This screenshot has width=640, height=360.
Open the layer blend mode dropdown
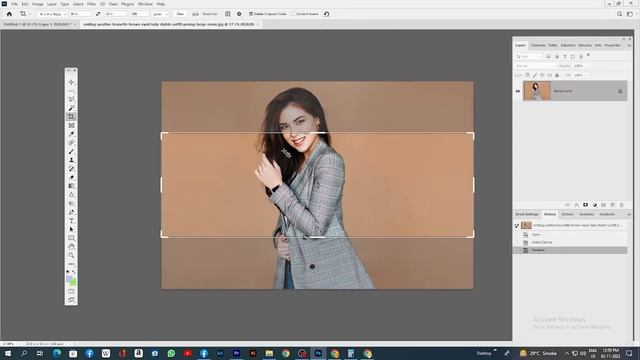(x=535, y=66)
